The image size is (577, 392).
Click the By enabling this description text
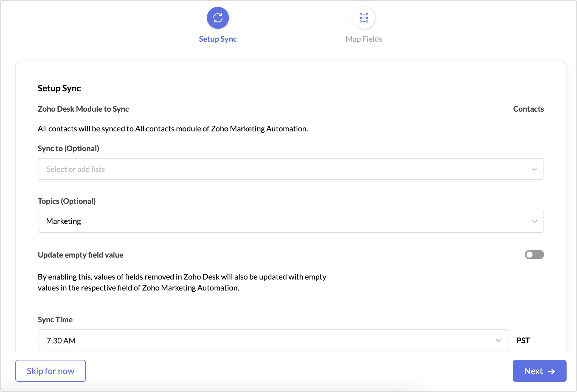[182, 282]
